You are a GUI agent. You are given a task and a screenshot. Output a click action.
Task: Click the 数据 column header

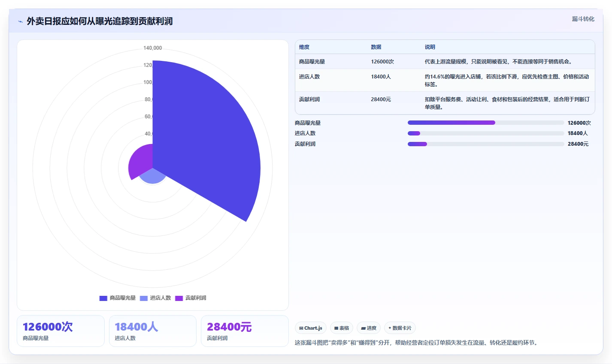[376, 47]
